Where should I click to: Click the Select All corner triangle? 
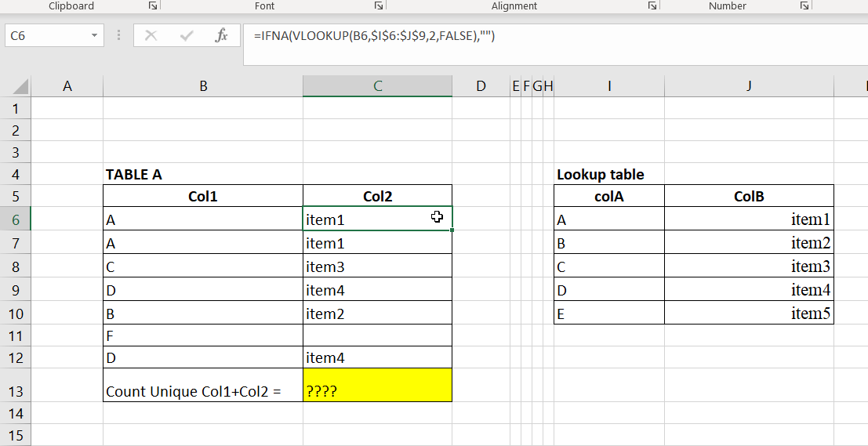tap(20, 86)
